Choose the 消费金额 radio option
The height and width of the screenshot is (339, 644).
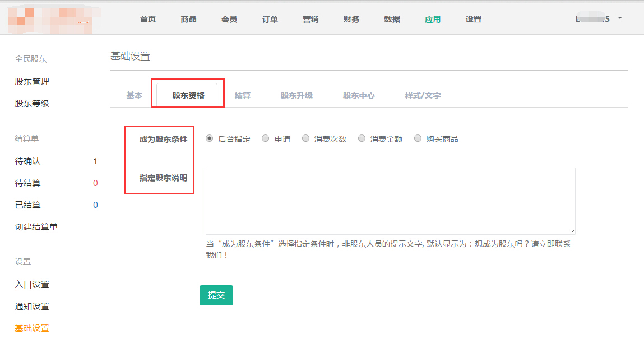tap(362, 138)
